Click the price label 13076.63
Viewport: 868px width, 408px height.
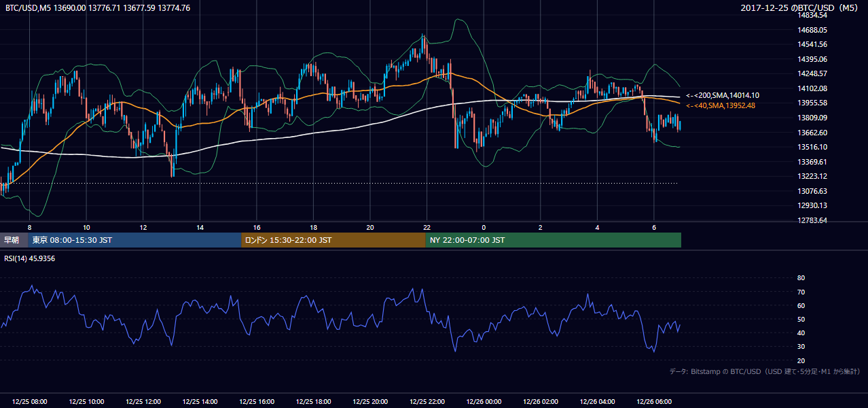pos(812,191)
